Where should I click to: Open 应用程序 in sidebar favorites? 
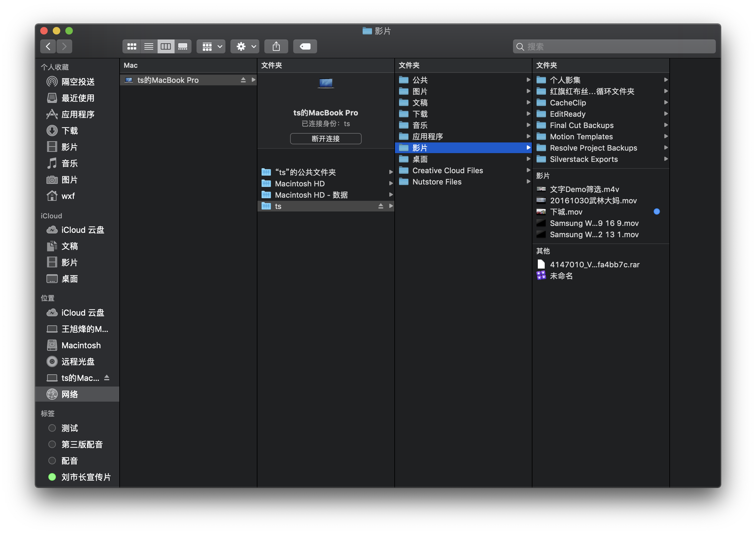(x=78, y=114)
